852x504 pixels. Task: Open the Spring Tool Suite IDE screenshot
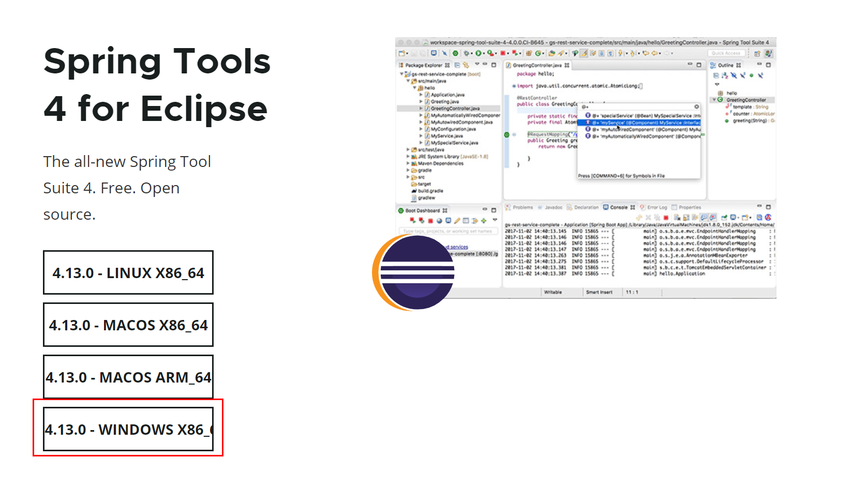coord(586,168)
